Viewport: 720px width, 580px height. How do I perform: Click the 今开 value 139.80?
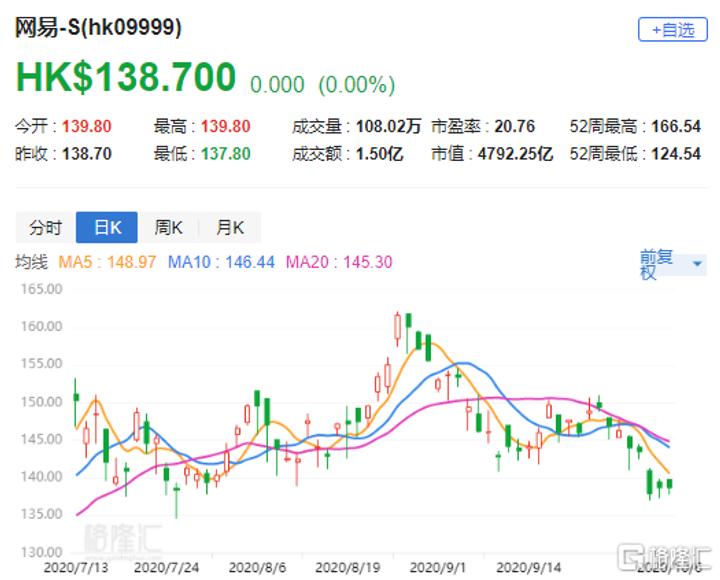coord(87,126)
